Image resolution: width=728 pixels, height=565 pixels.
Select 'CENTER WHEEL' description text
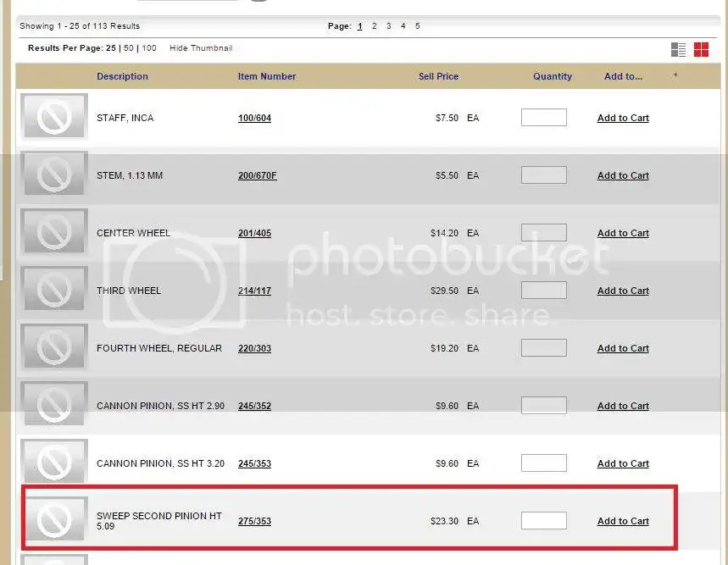pos(133,233)
